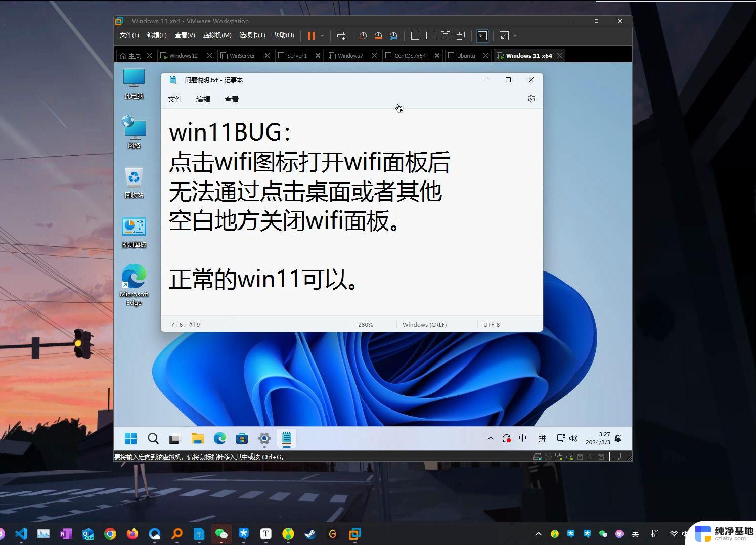Open the VMware 查看(V) menu
Screen dimensions: 756x545
click(x=185, y=35)
